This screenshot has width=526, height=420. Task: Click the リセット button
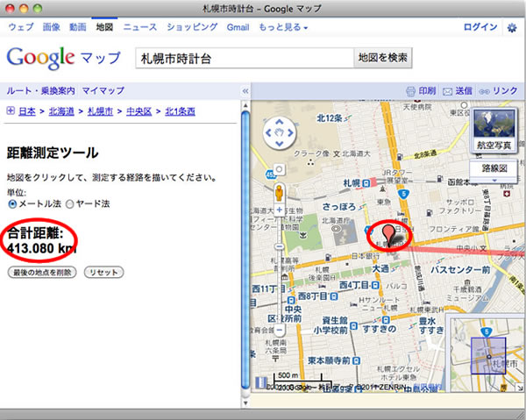(x=103, y=272)
